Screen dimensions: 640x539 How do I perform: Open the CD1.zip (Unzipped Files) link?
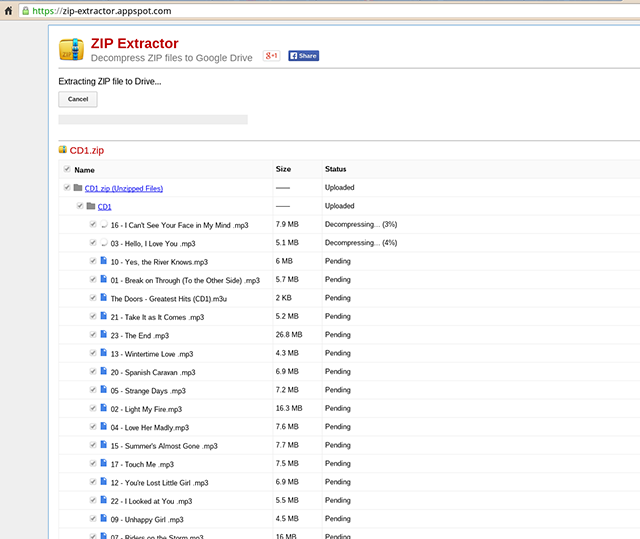pos(124,189)
